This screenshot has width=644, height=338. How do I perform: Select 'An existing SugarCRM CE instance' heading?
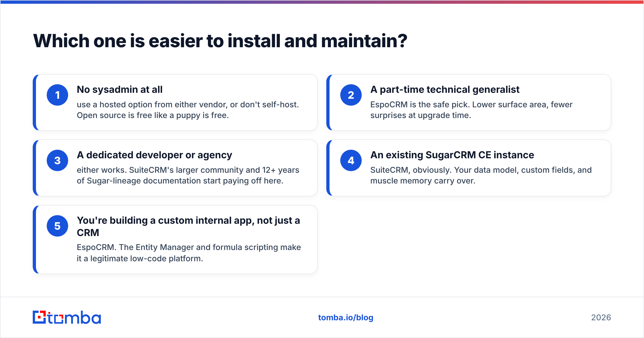pyautogui.click(x=452, y=155)
